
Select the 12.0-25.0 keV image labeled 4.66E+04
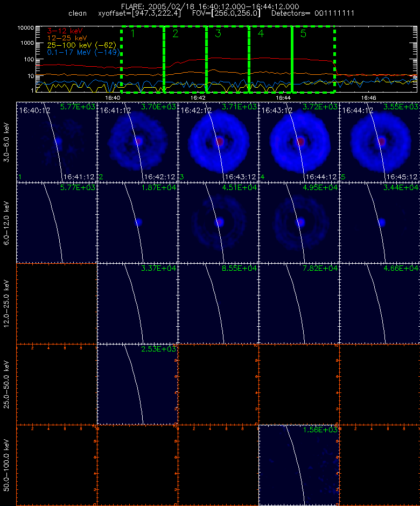click(x=380, y=304)
